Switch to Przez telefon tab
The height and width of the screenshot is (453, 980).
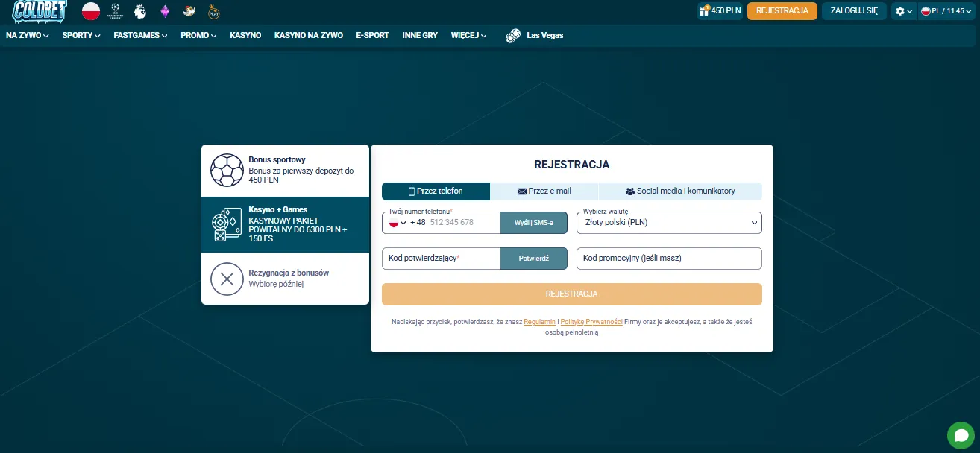(x=436, y=191)
